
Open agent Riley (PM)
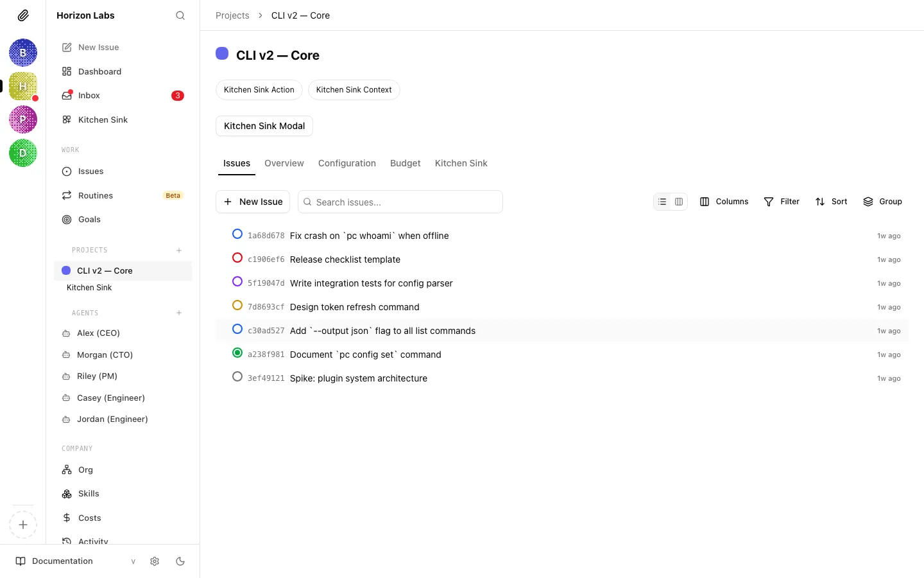(123, 376)
